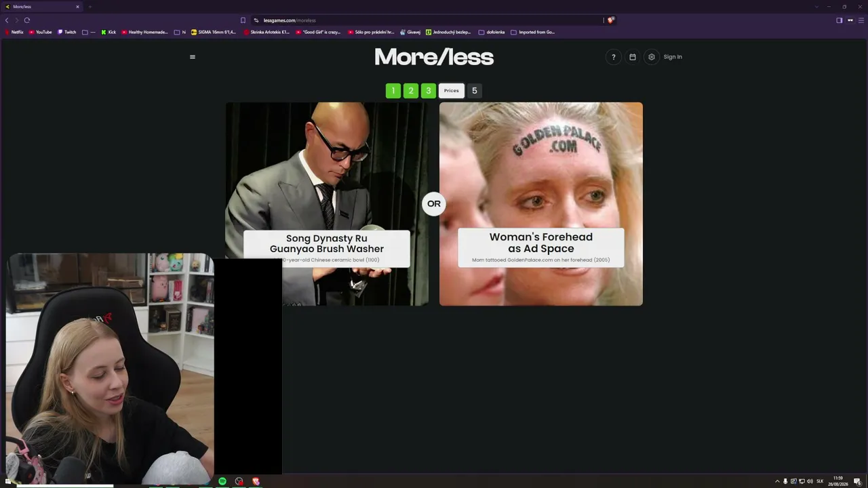
Task: Open the notification center icon
Action: [x=857, y=481]
